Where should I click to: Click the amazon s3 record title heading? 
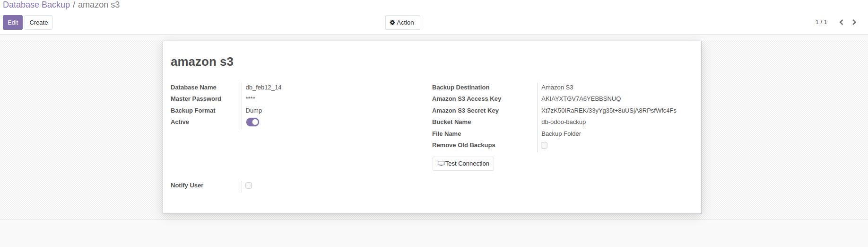click(x=202, y=62)
